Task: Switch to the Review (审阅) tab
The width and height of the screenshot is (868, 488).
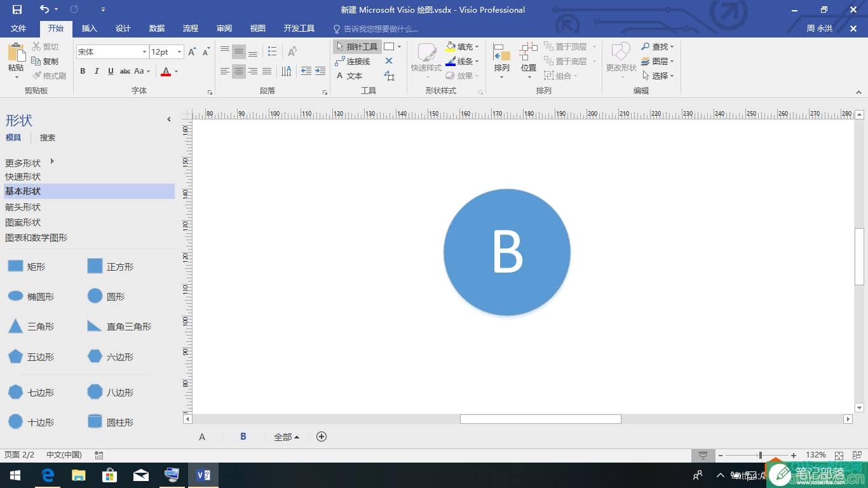Action: pyautogui.click(x=224, y=29)
